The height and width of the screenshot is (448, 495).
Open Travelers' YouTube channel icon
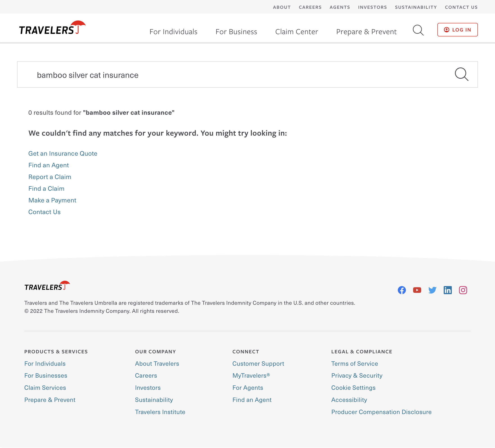coord(417,290)
